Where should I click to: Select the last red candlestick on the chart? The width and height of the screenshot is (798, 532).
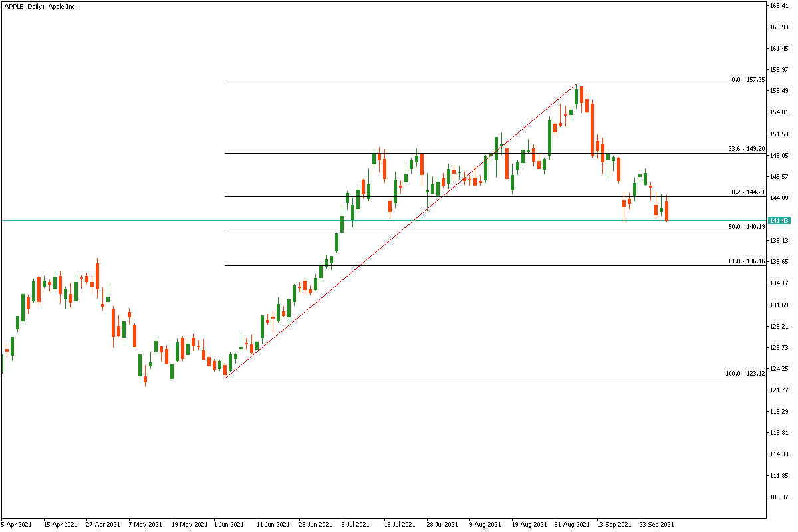click(x=666, y=211)
